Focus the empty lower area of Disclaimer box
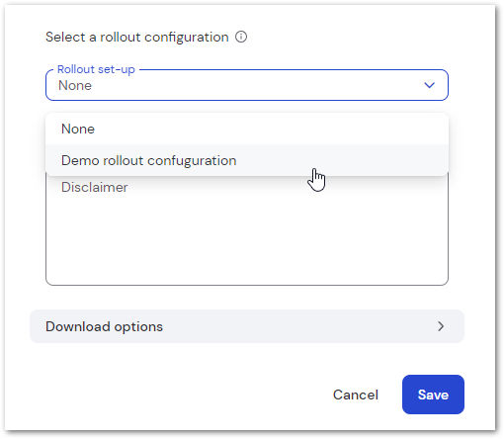Image resolution: width=504 pixels, height=439 pixels. point(247,244)
